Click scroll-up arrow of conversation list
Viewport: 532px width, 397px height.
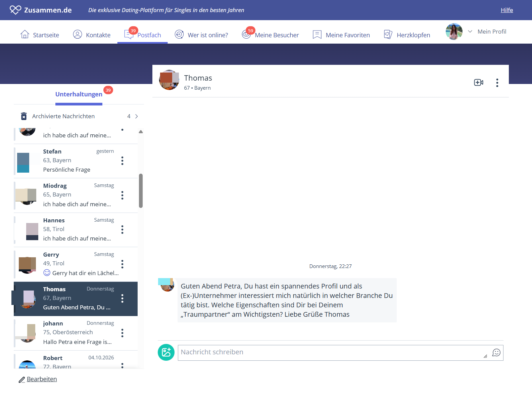[x=141, y=132]
